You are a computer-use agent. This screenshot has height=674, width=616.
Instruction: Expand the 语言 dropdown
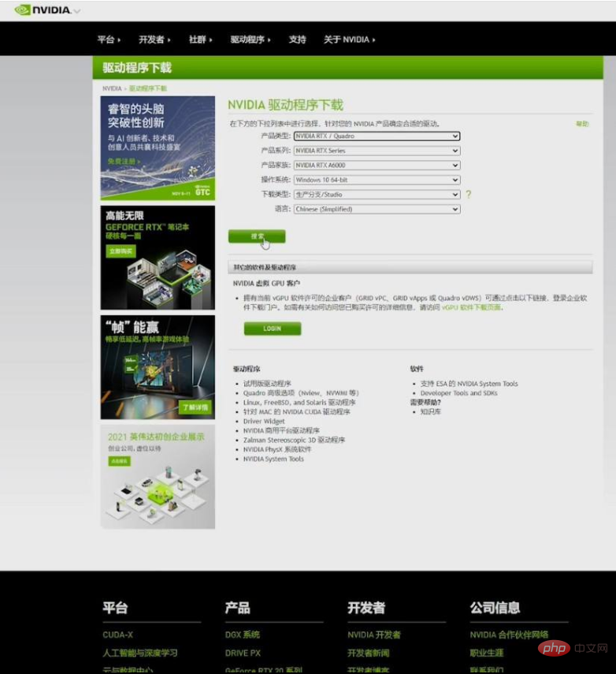377,209
